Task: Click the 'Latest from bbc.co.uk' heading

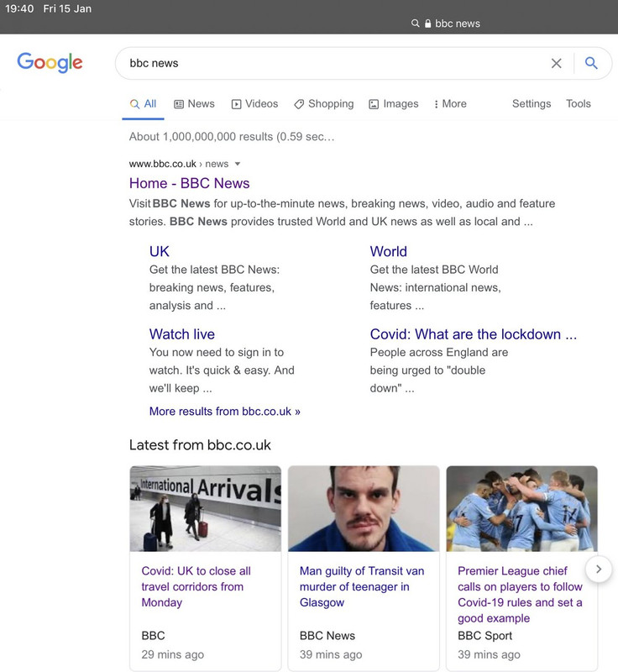Action: click(200, 445)
